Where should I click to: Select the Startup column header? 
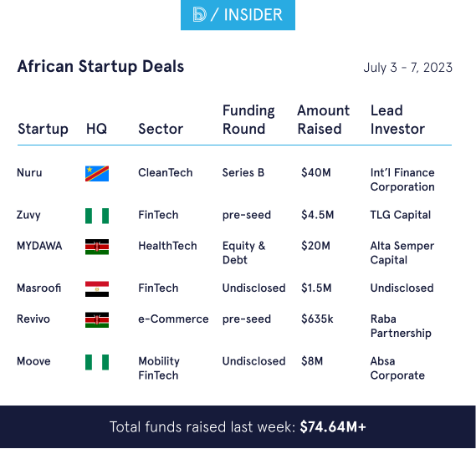tap(43, 129)
